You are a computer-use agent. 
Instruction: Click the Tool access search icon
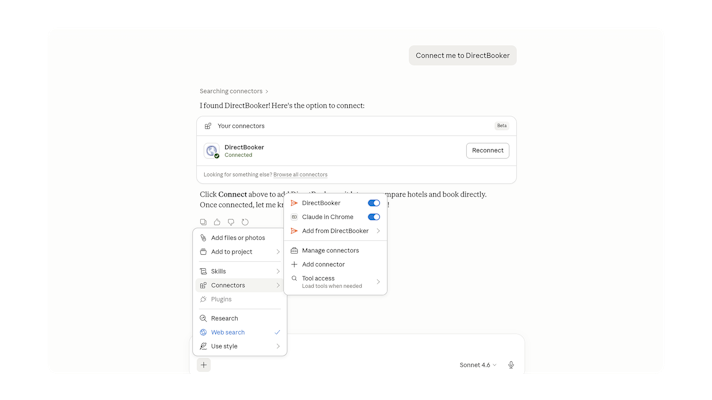click(294, 278)
